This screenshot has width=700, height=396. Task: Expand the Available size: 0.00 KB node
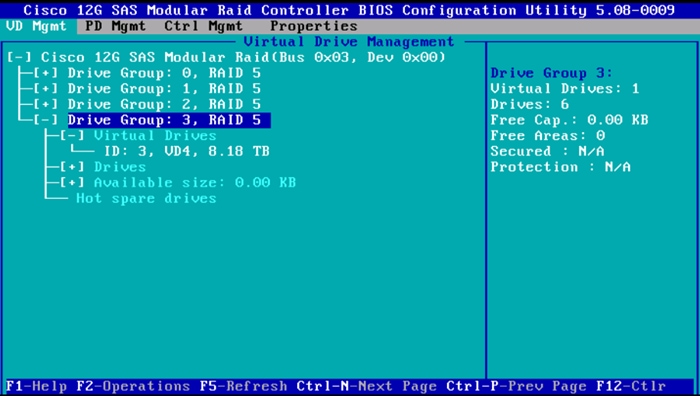[x=72, y=183]
